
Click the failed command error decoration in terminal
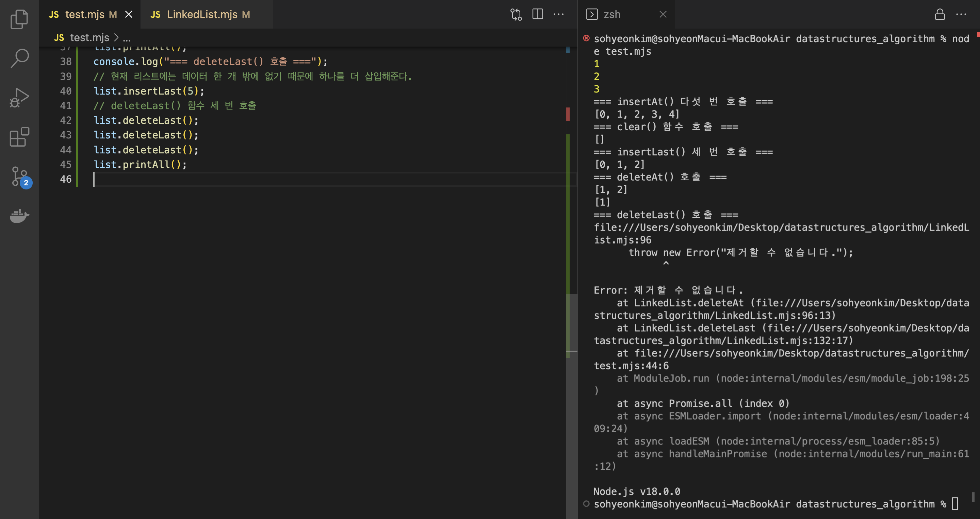point(586,38)
